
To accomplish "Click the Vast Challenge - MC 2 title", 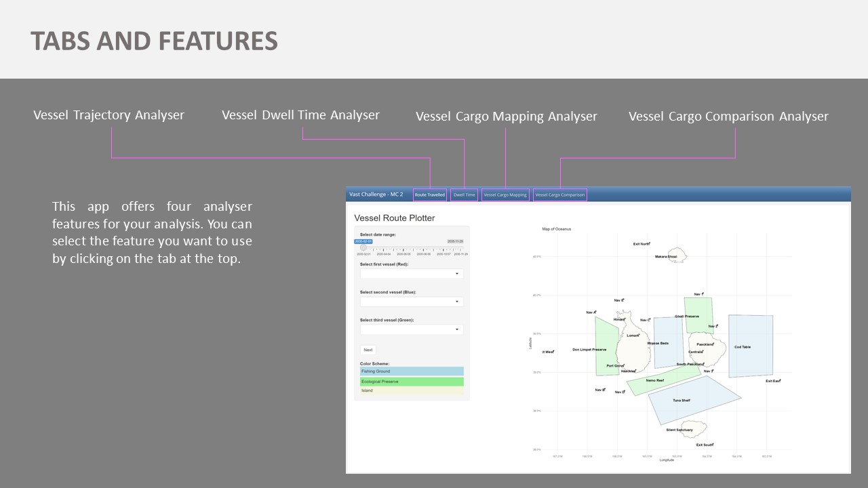I will pyautogui.click(x=376, y=195).
